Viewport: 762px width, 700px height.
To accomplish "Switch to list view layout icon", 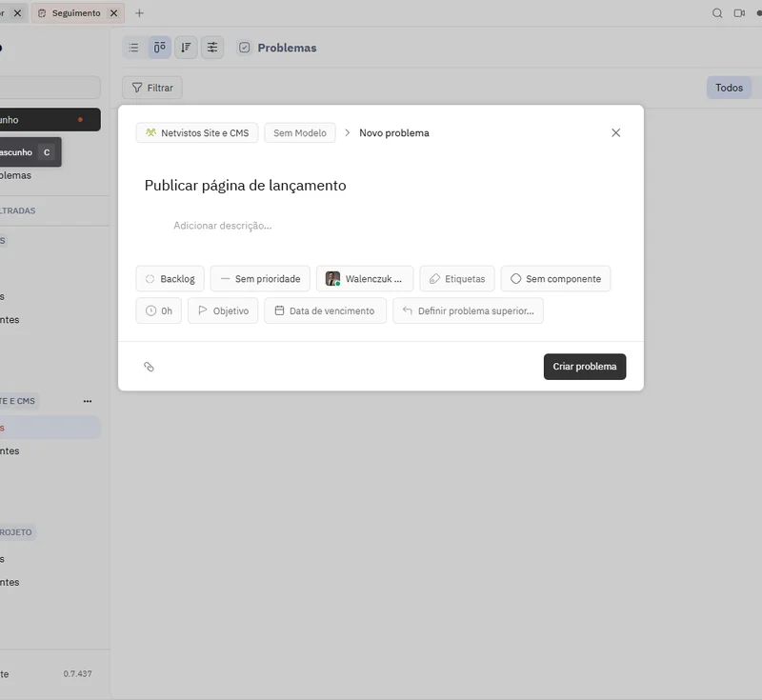I will click(133, 48).
